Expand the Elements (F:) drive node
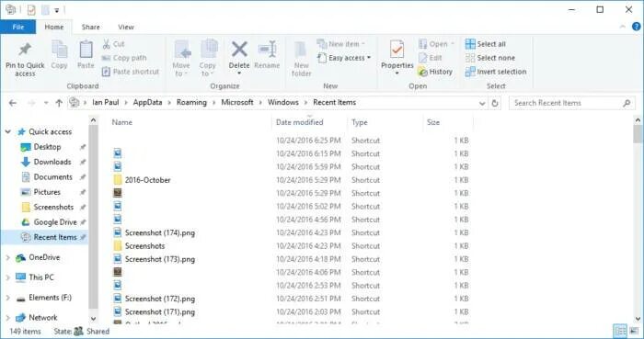Image resolution: width=644 pixels, height=339 pixels. click(7, 298)
